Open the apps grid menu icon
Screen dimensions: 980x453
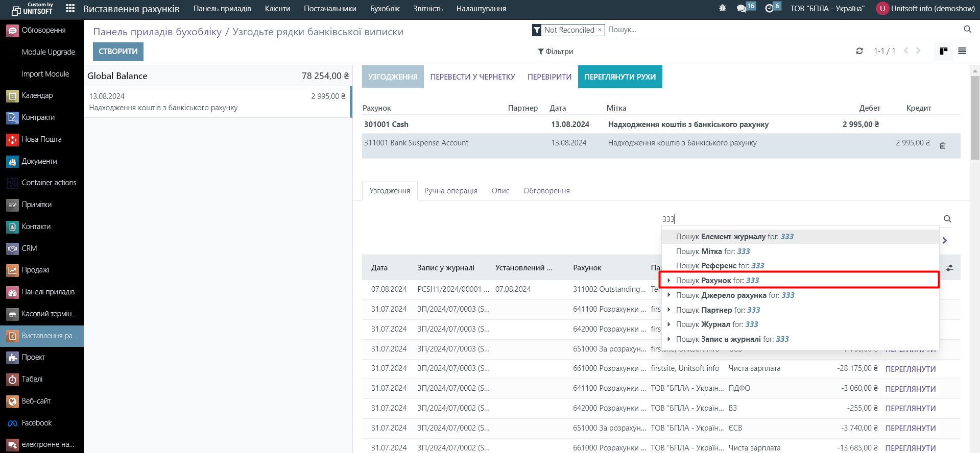(x=70, y=9)
